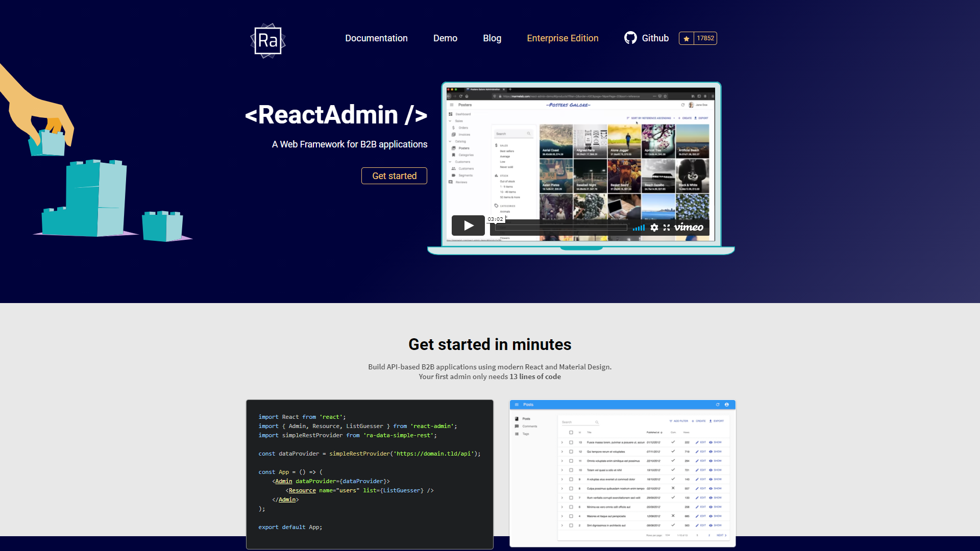
Task: Click Show on Qui tempore rerum row
Action: 716,452
